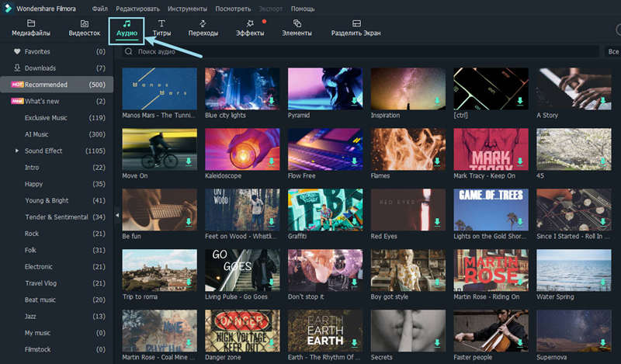Expand the Sound Effect category arrow

[16, 151]
